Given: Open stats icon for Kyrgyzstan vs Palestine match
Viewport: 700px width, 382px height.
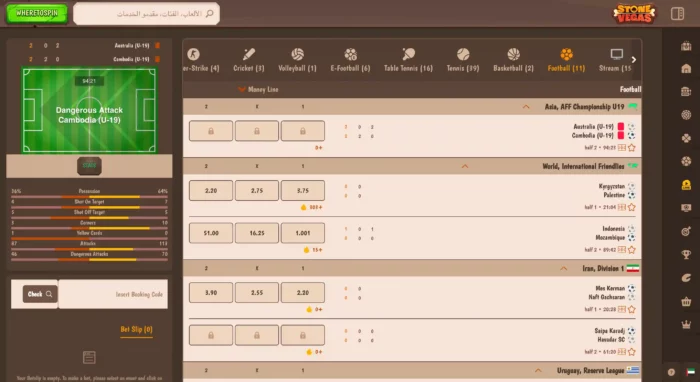Looking at the screenshot, I should click(x=621, y=207).
